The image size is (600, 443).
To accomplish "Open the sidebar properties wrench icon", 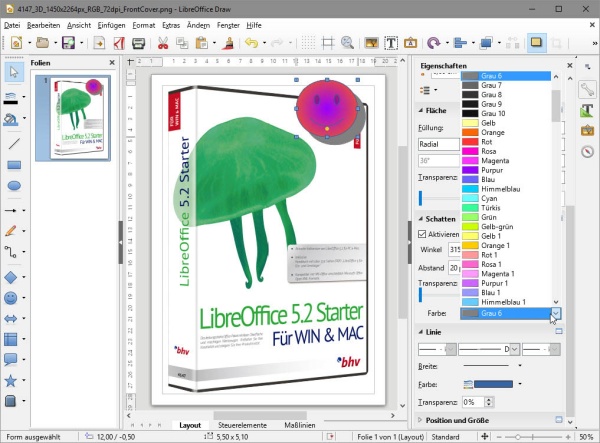I will pos(587,90).
